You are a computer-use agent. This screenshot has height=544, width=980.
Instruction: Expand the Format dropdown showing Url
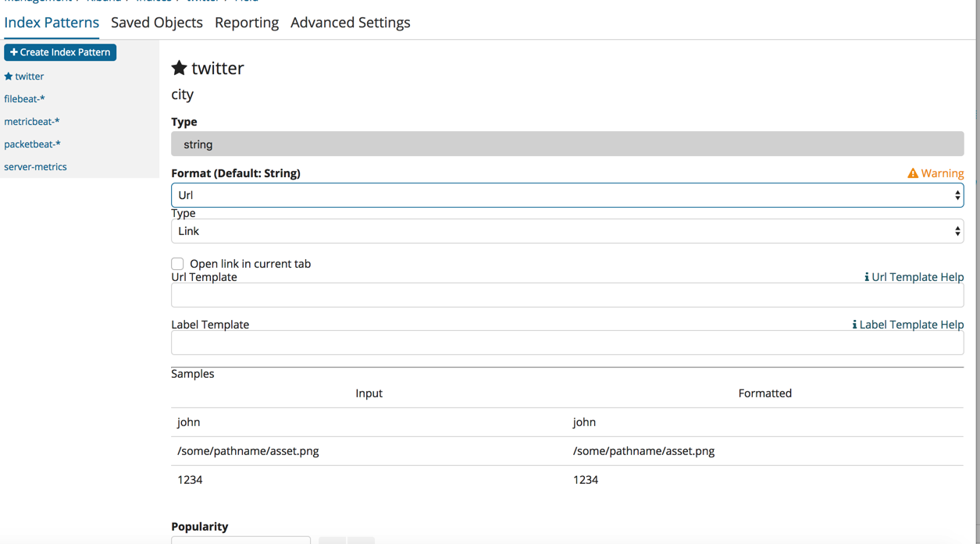coord(568,195)
